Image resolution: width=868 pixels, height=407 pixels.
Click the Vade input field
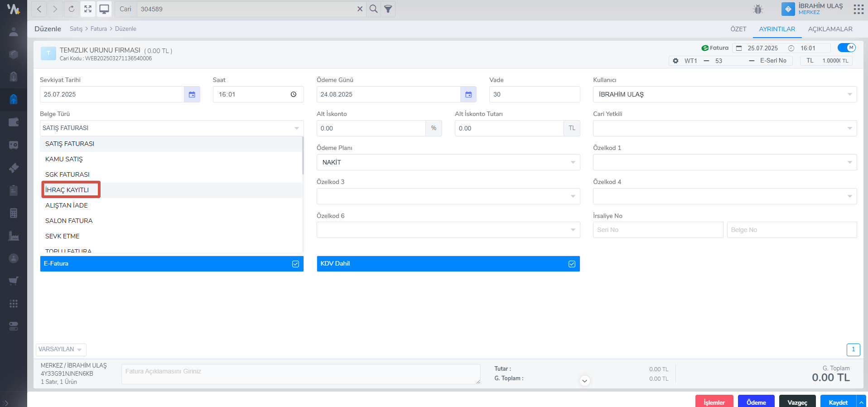click(x=534, y=94)
